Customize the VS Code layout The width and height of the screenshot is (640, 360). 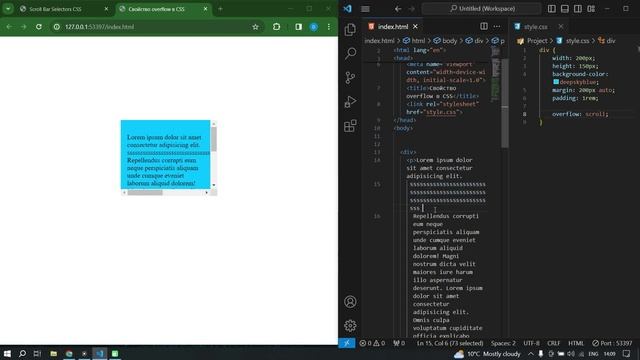[591, 9]
